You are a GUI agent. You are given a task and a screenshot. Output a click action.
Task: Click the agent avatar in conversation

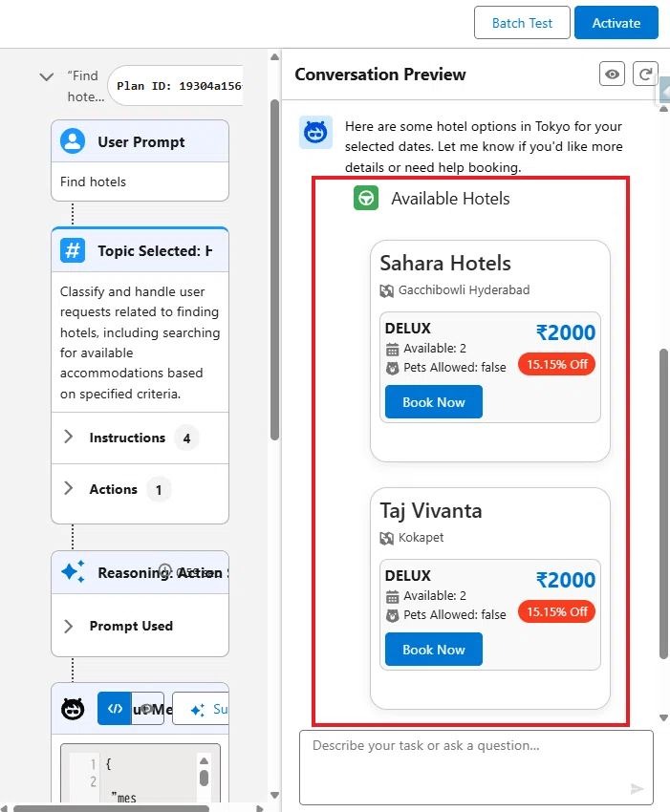[315, 132]
